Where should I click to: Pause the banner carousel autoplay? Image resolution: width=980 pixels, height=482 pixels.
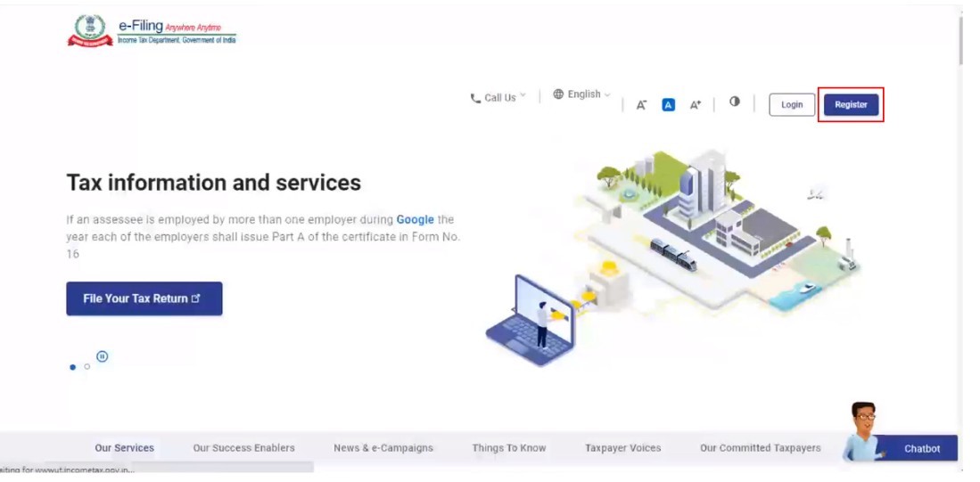(103, 356)
